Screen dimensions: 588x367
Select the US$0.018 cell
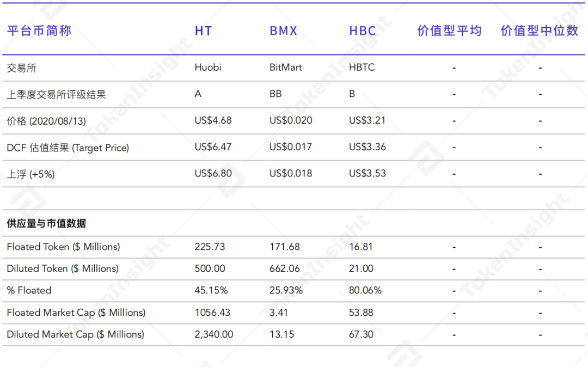tap(291, 174)
